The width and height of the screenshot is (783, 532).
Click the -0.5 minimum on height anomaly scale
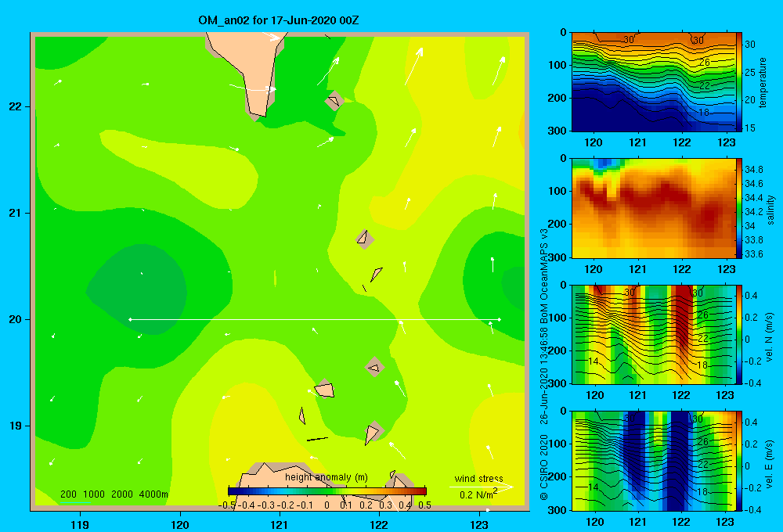226,505
